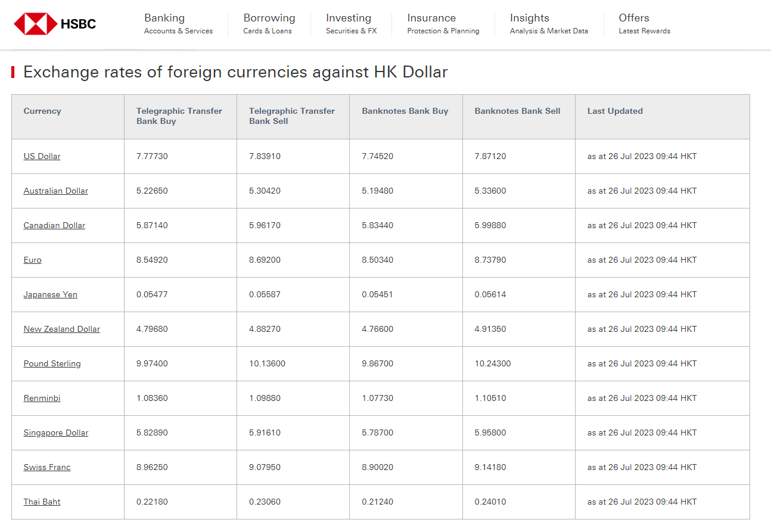
Task: Select the Singapore Dollar link
Action: coord(56,433)
